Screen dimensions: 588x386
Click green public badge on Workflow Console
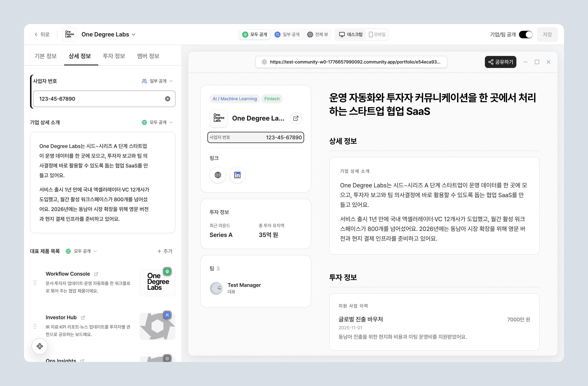point(167,271)
